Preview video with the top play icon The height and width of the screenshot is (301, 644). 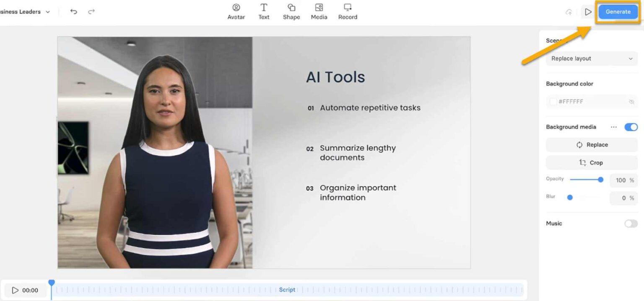coord(588,12)
